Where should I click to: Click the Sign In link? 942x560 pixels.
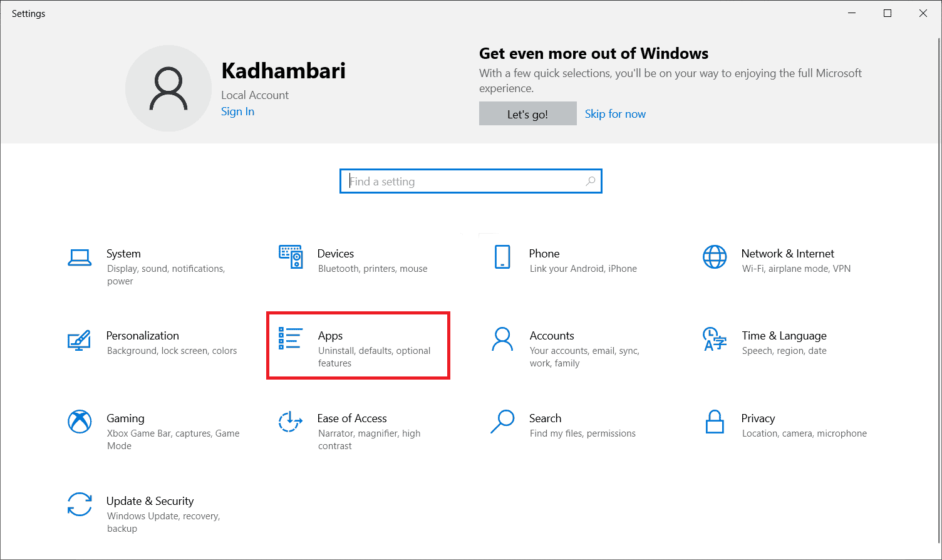[237, 111]
